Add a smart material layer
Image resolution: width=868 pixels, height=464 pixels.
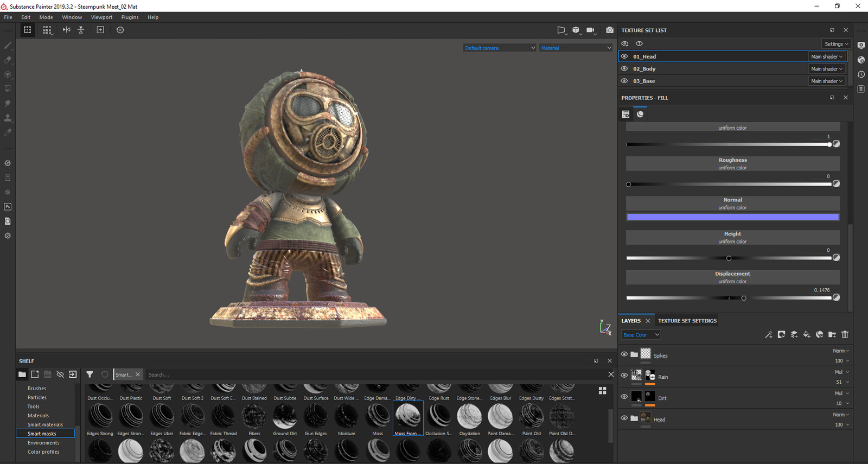819,335
